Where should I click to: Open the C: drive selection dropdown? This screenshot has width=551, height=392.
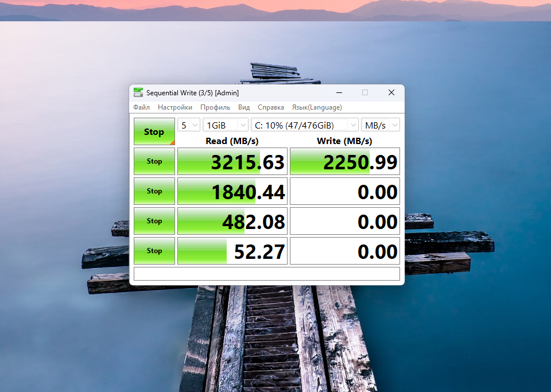click(305, 125)
